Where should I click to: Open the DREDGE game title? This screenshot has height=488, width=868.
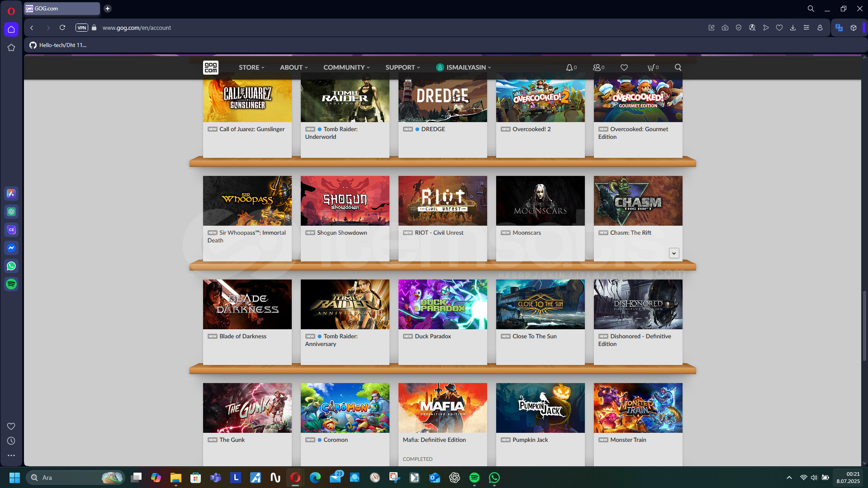click(x=433, y=129)
